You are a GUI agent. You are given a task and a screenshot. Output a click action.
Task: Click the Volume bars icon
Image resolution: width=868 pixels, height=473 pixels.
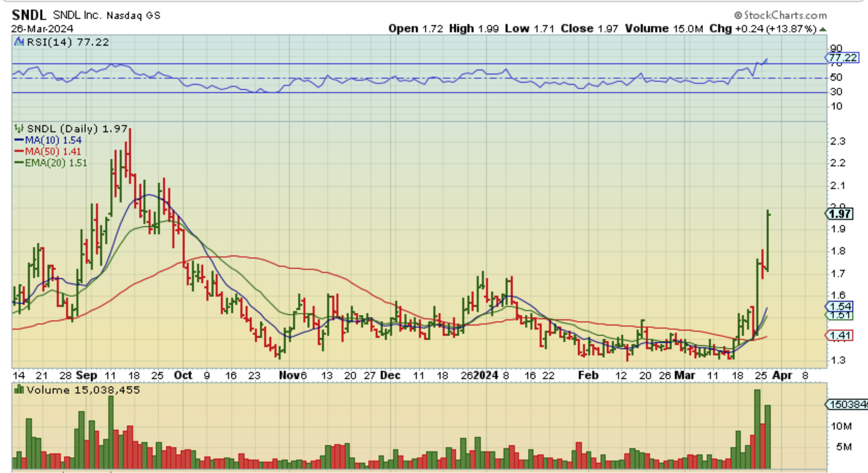click(19, 390)
